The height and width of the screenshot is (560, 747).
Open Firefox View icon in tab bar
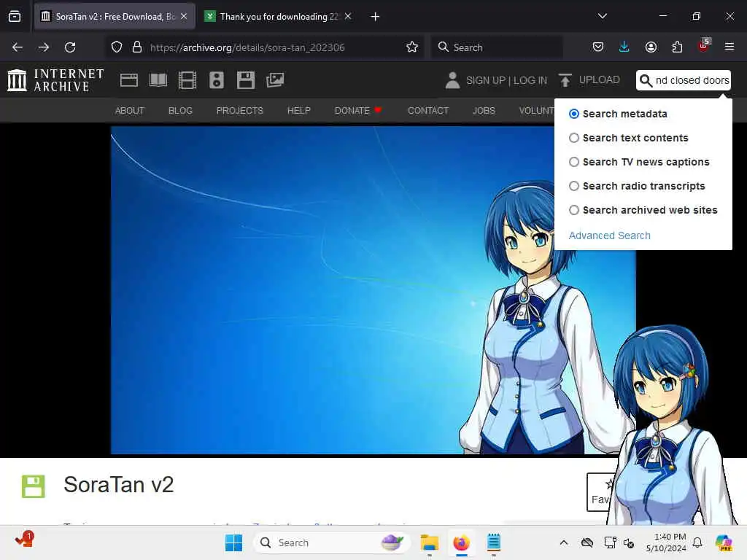(15, 17)
